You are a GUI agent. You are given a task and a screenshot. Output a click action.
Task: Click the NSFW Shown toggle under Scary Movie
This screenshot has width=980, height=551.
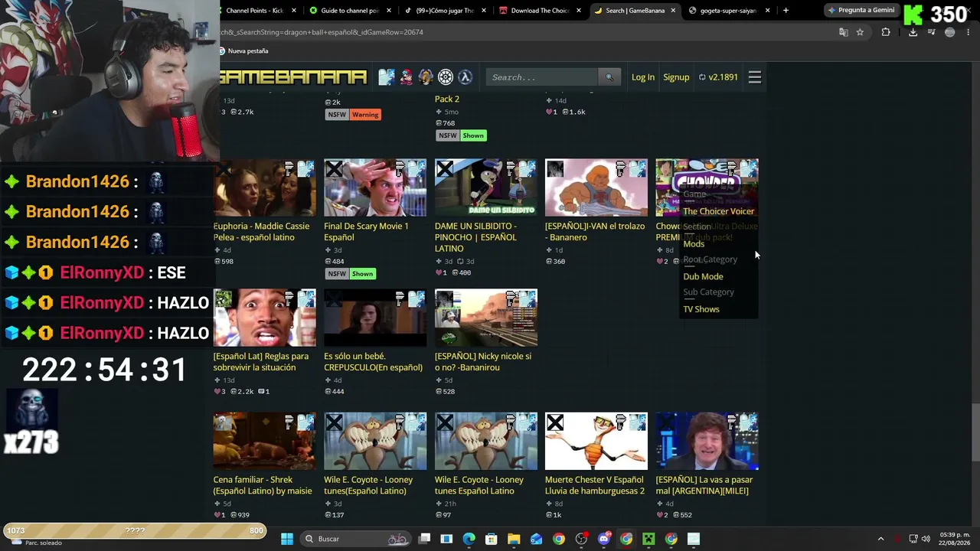351,274
